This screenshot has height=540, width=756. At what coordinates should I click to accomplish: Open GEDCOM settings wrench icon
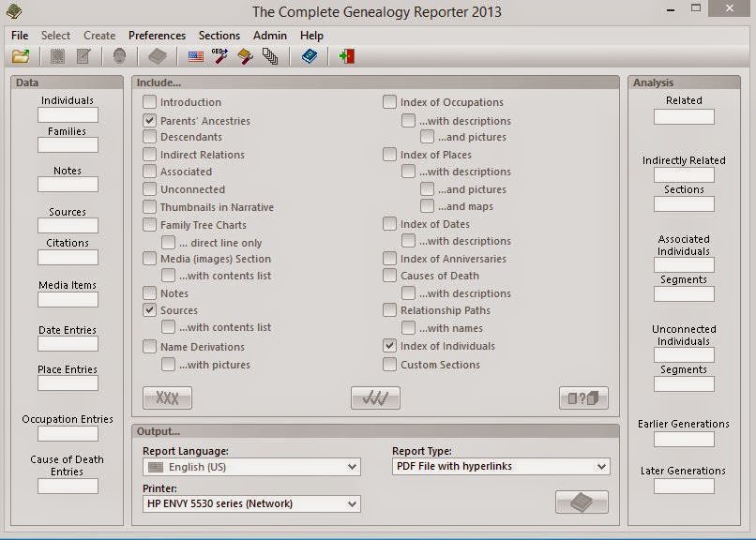[219, 56]
